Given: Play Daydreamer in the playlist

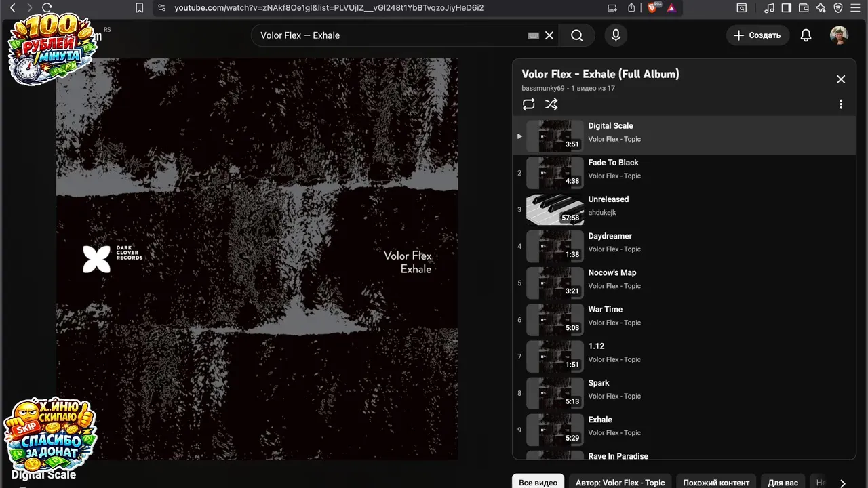Looking at the screenshot, I should (x=684, y=245).
